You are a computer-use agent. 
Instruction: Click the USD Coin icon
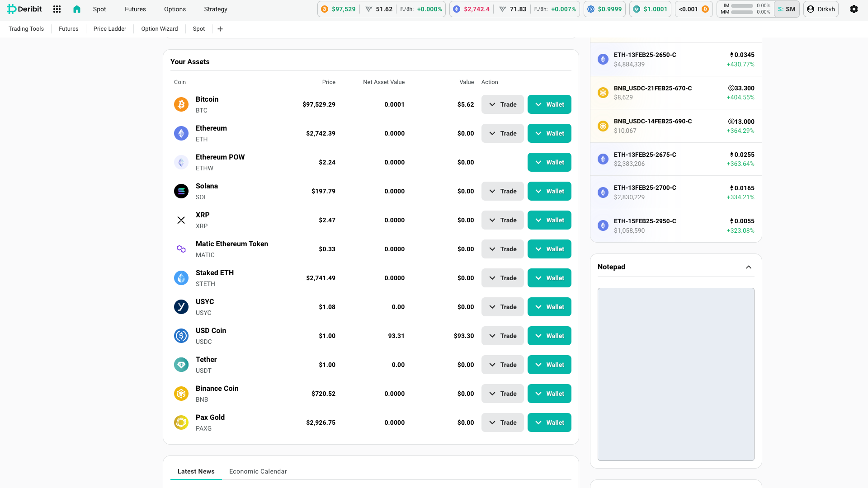pyautogui.click(x=181, y=336)
